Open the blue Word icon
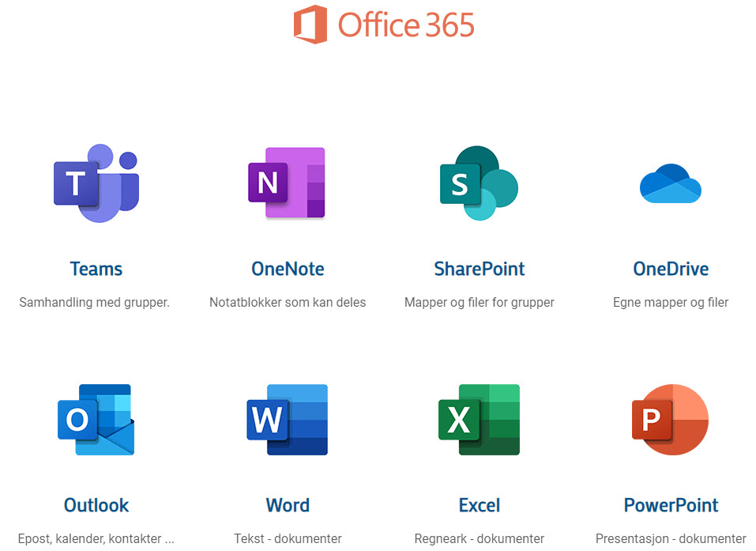The width and height of the screenshot is (756, 551). point(287,420)
